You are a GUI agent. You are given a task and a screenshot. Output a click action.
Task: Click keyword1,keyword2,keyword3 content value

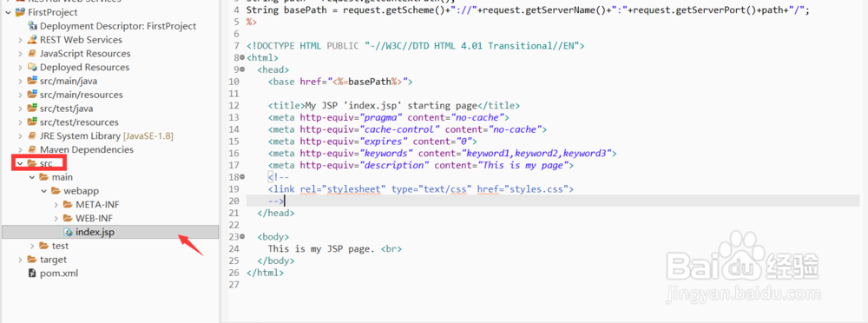click(x=536, y=153)
